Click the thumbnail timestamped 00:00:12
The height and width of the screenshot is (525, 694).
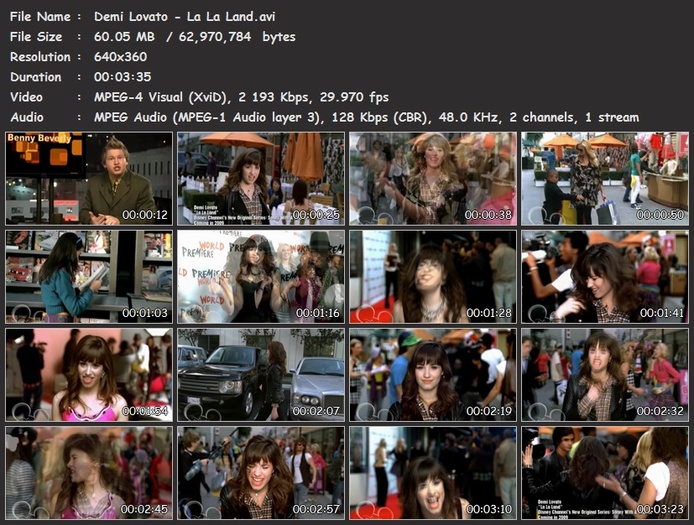88,178
